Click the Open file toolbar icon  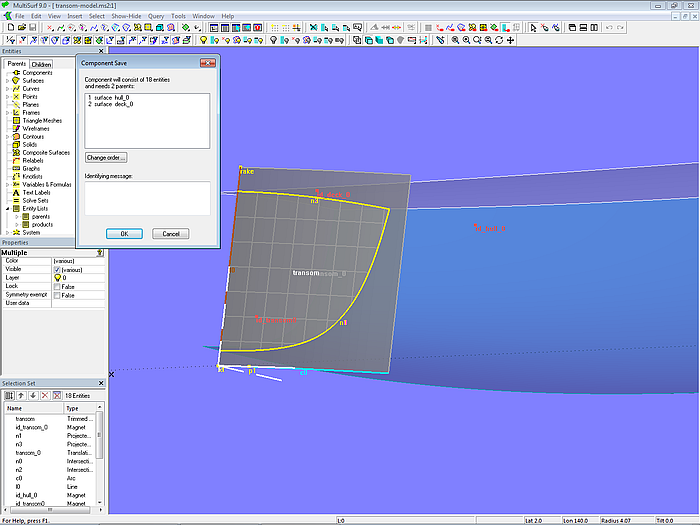tap(21, 28)
